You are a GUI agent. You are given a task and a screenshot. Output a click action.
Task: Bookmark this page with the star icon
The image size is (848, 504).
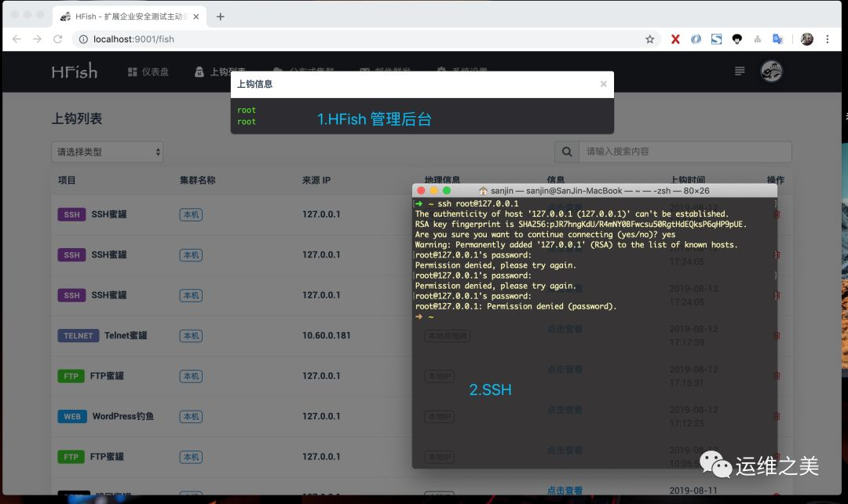[649, 39]
